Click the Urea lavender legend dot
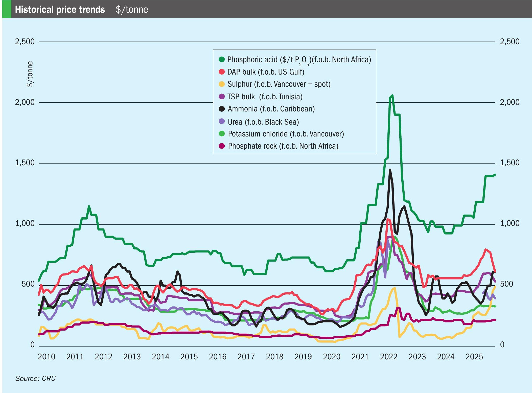Viewport: 532px width, 393px height. click(222, 121)
